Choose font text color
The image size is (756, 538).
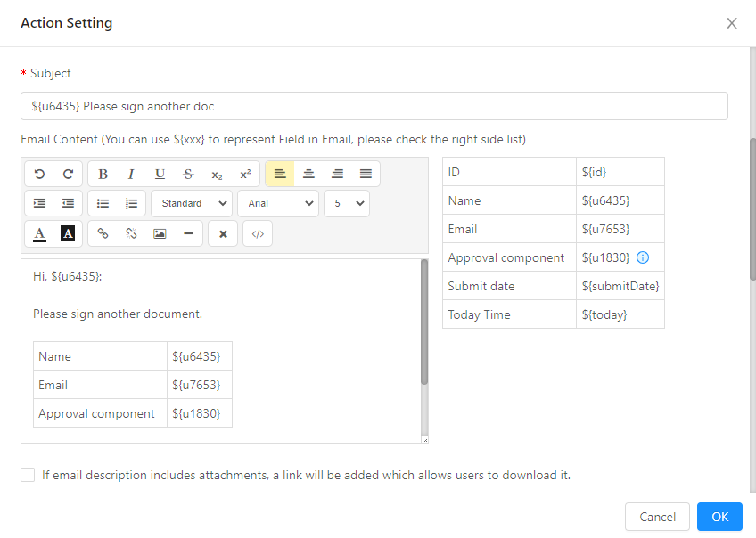tap(39, 233)
